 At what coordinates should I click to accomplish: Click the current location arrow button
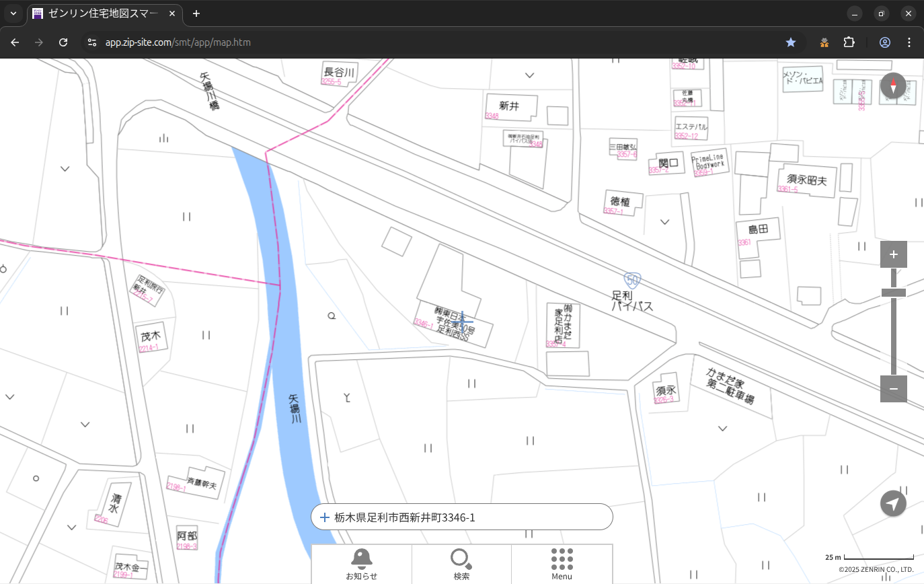(x=893, y=503)
